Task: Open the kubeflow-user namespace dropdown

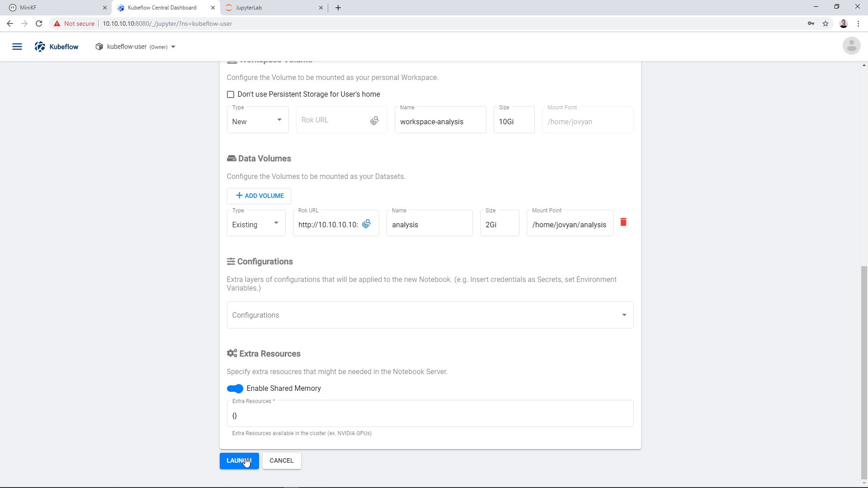Action: click(x=136, y=47)
